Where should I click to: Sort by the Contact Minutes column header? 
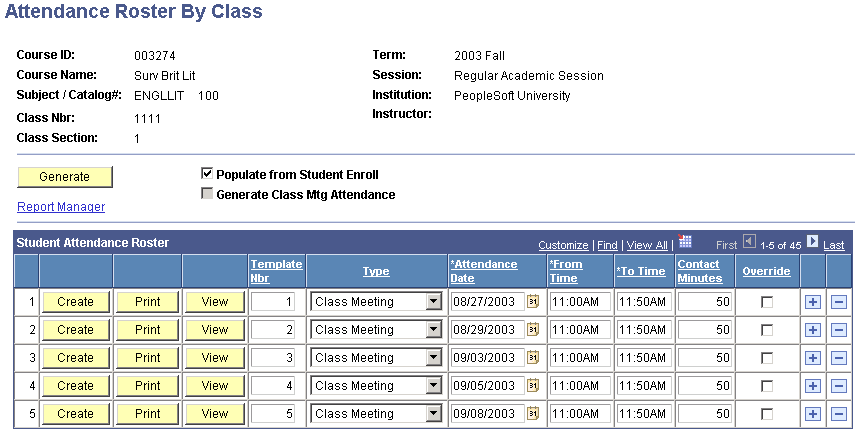(700, 271)
